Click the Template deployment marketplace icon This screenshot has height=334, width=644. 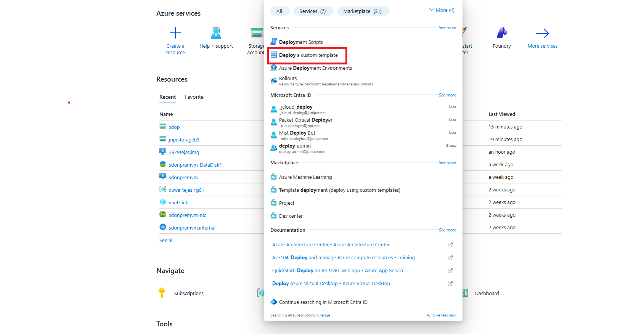click(x=274, y=190)
